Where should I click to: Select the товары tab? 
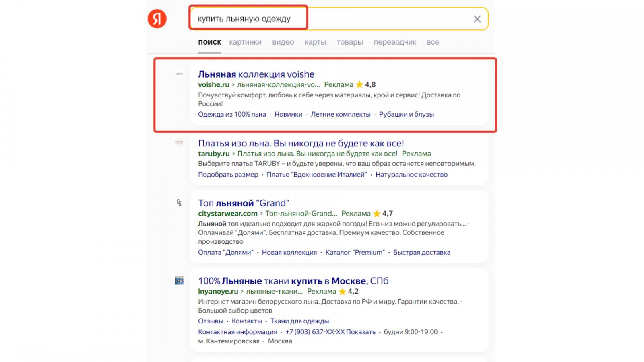tap(350, 42)
